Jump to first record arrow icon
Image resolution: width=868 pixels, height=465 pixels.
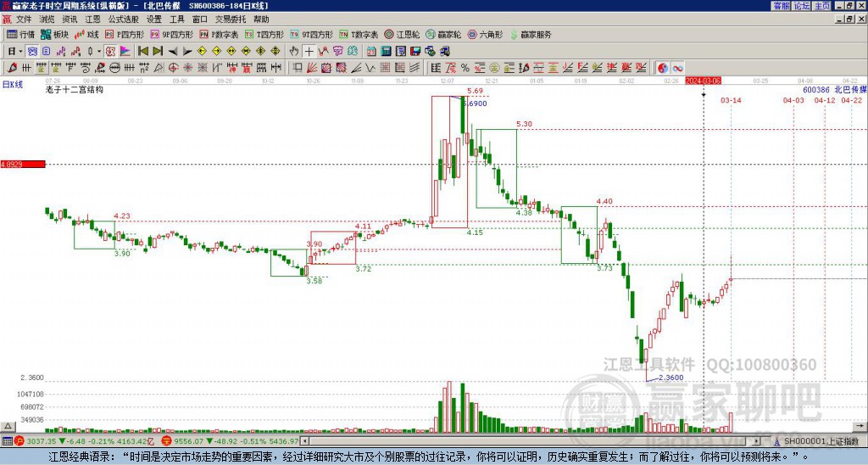(x=142, y=52)
